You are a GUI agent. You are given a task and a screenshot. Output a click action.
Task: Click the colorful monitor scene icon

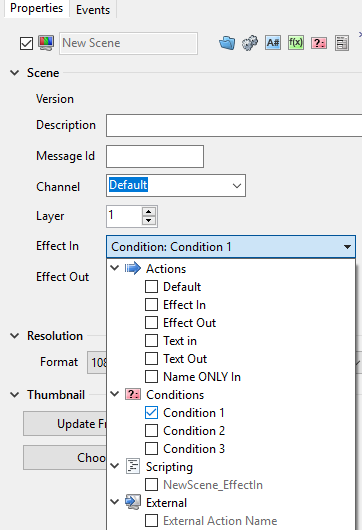tap(46, 43)
